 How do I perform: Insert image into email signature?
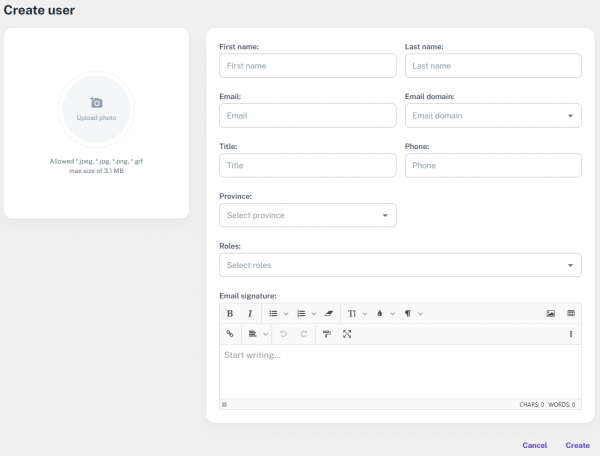tap(550, 313)
